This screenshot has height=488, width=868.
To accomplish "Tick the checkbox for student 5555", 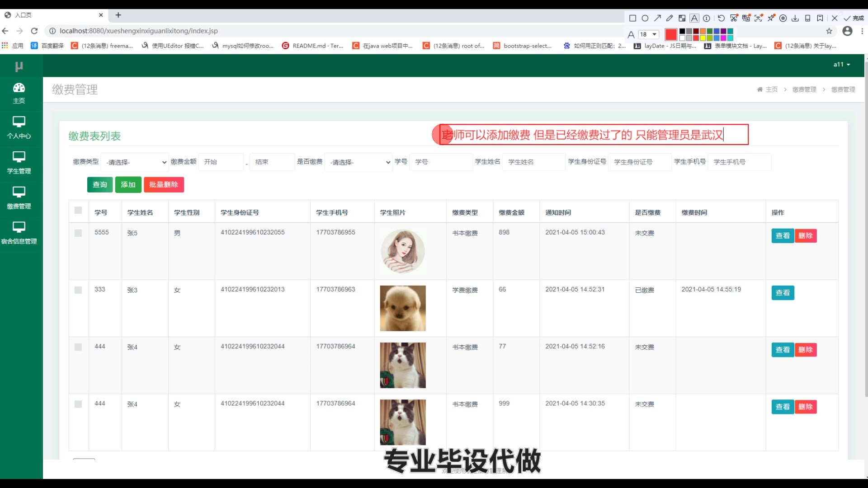I will tap(78, 233).
